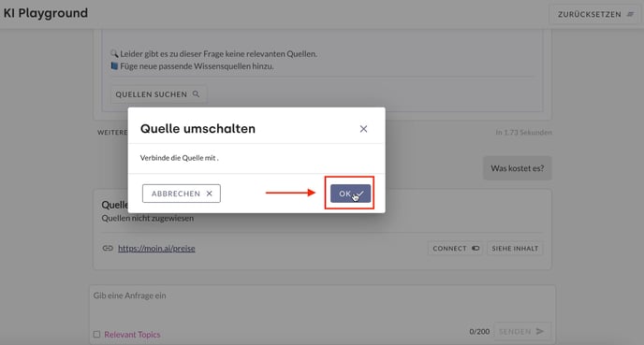Confirm with the OK button
644x345 pixels.
350,194
